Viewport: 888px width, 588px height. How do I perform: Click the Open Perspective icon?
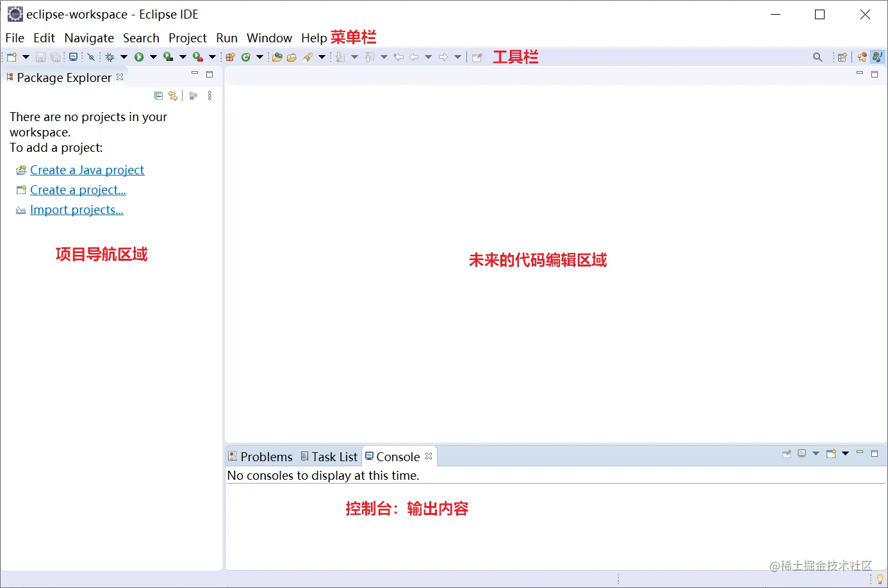click(843, 57)
